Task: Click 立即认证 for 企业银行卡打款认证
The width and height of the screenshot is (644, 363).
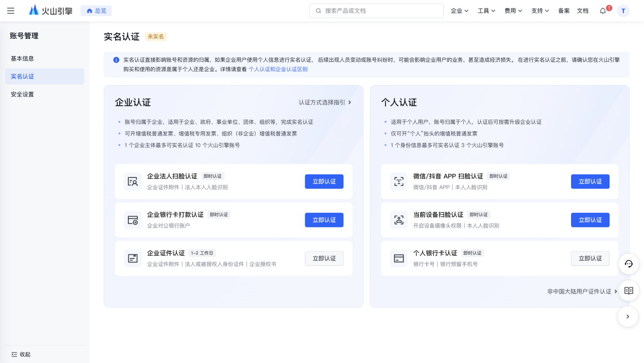Action: (x=324, y=220)
